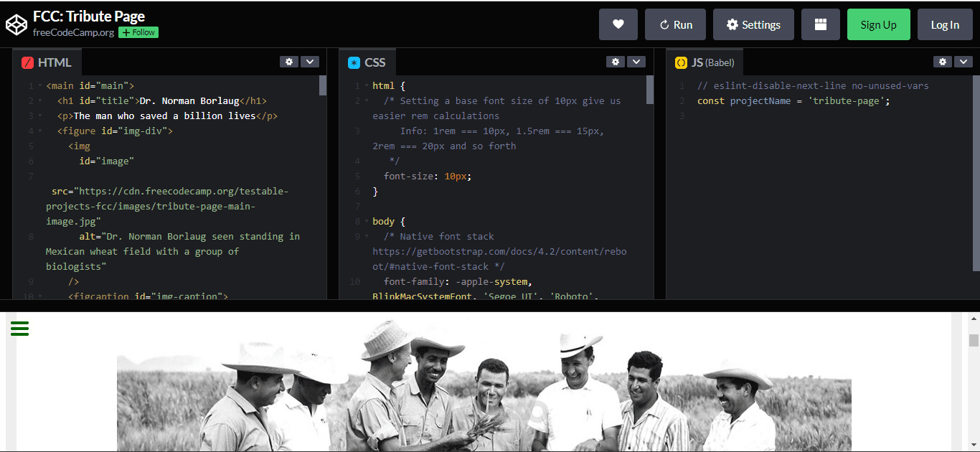Click the CodePen logo icon
Image resolution: width=980 pixels, height=452 pixels.
click(16, 24)
